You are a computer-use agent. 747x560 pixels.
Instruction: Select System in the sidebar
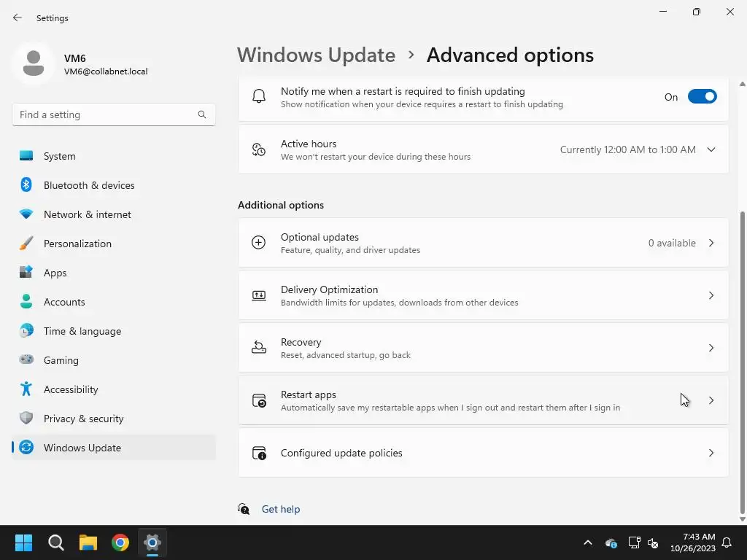pos(114,156)
